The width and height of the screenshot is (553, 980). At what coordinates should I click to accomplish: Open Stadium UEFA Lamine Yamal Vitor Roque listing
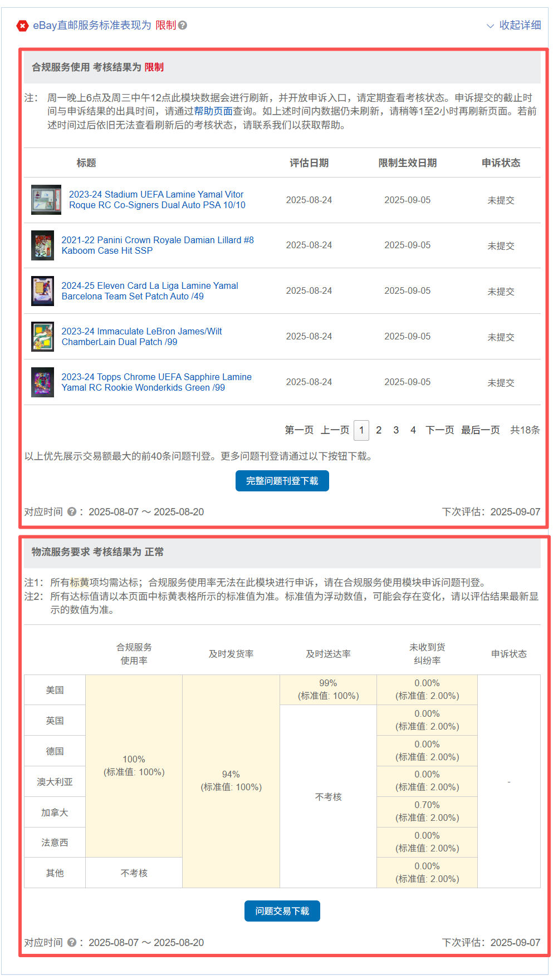pyautogui.click(x=156, y=200)
